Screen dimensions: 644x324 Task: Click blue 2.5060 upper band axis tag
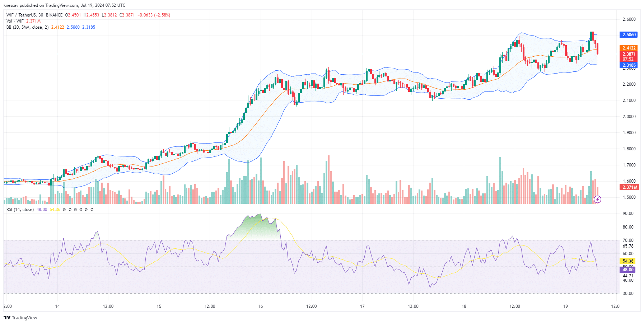629,35
